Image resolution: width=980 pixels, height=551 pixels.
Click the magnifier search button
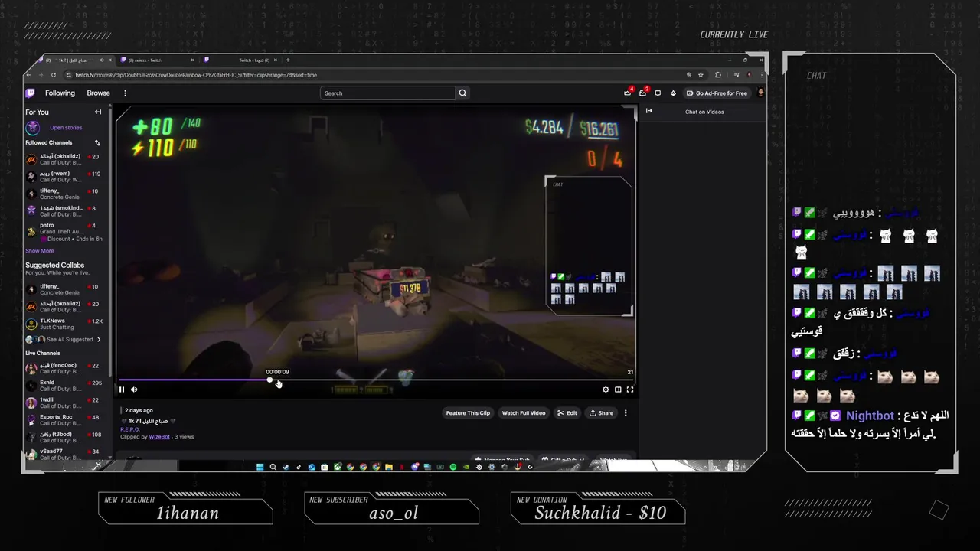[462, 93]
